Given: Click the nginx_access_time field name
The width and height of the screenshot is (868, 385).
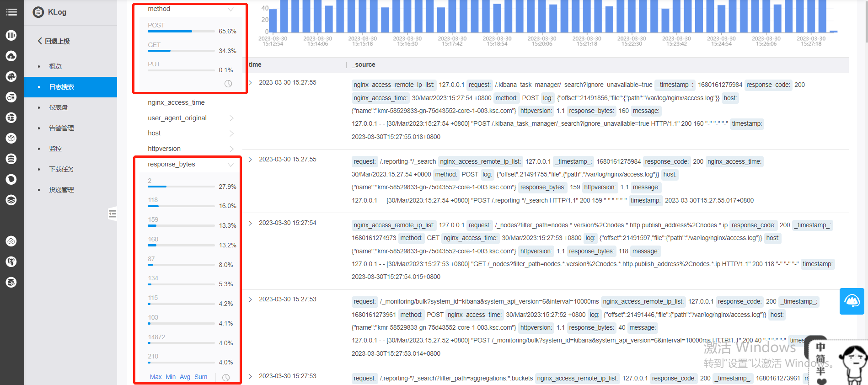Looking at the screenshot, I should (x=176, y=102).
